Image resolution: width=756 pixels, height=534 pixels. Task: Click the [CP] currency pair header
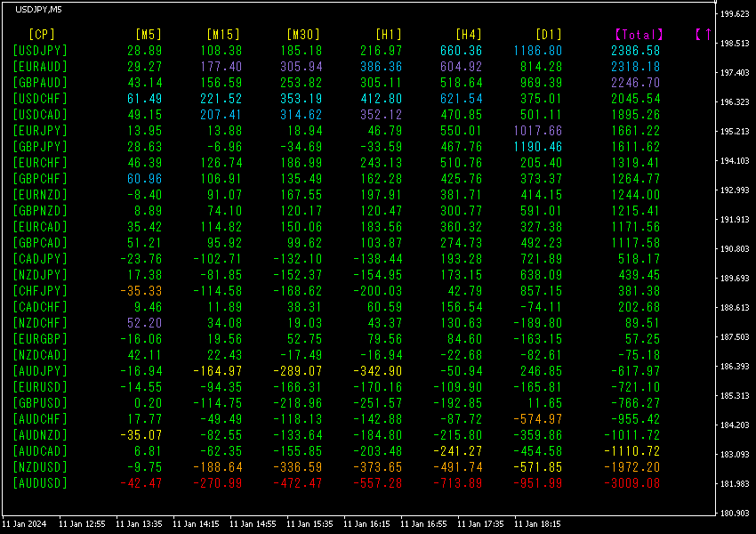42,34
